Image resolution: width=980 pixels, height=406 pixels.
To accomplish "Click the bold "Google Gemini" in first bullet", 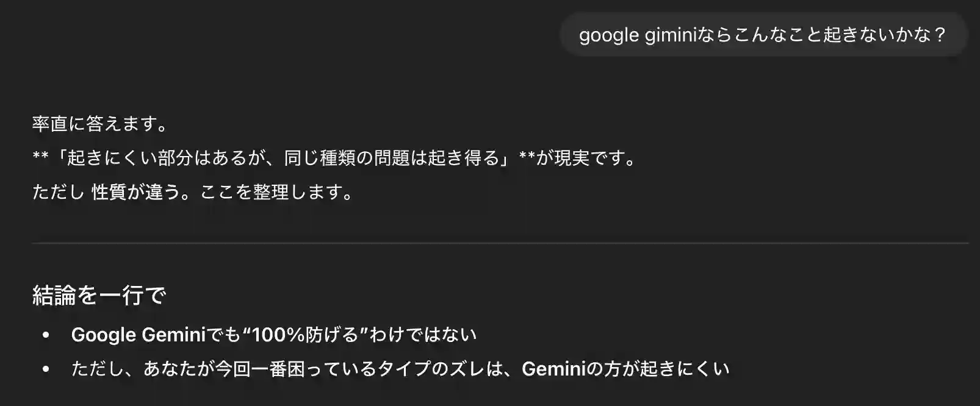I will point(139,335).
